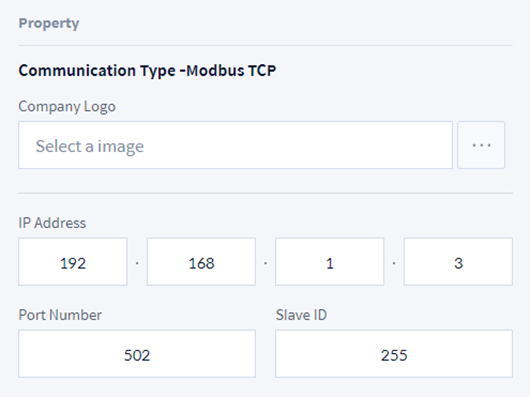Open image browser with ellipsis button
The image size is (530, 397).
point(481,145)
